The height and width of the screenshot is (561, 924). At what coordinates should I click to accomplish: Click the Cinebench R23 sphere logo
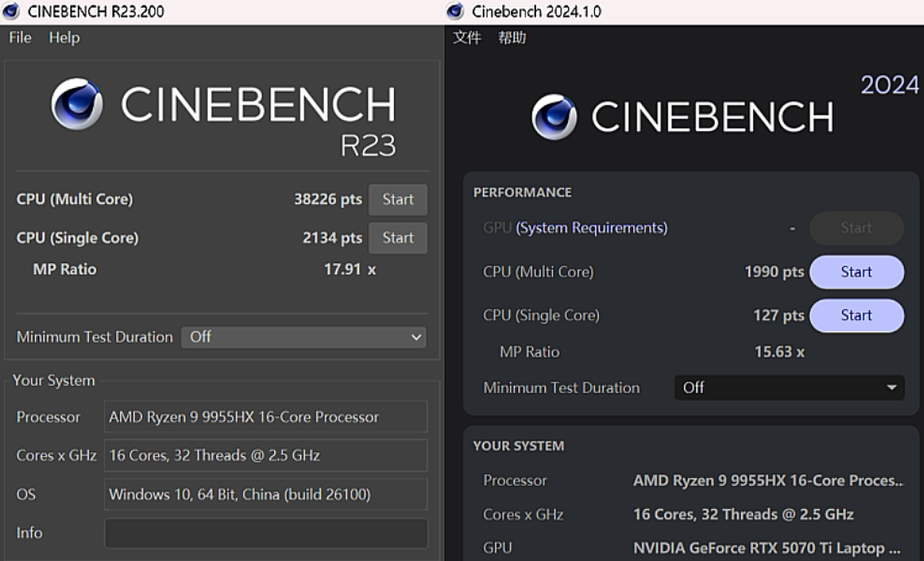coord(76,104)
